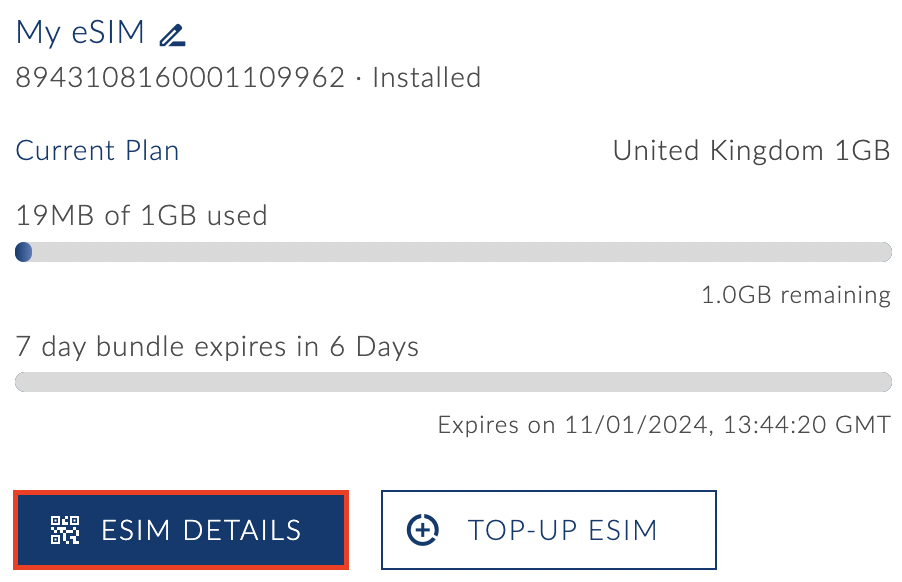The image size is (902, 582).
Task: Click the data usage progress bar
Action: click(451, 252)
